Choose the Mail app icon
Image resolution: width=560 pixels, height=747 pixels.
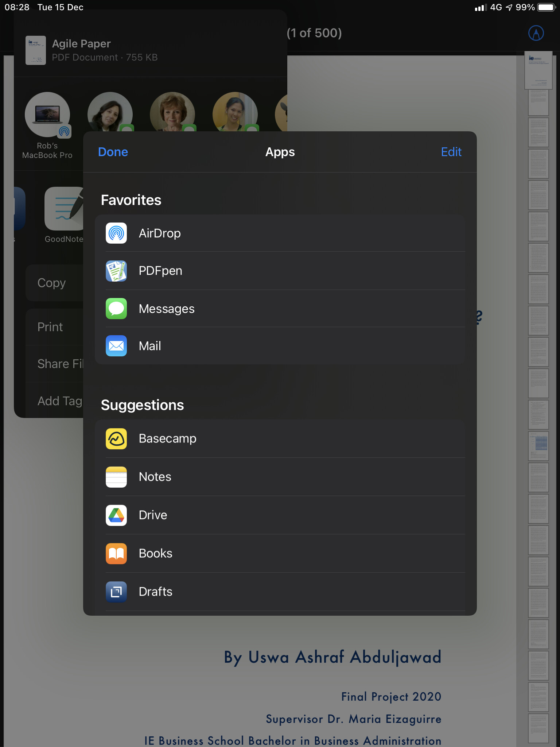click(116, 346)
